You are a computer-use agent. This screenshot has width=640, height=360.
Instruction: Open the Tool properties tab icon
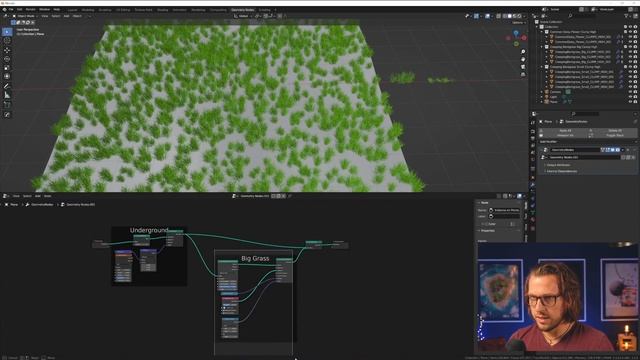[533, 122]
